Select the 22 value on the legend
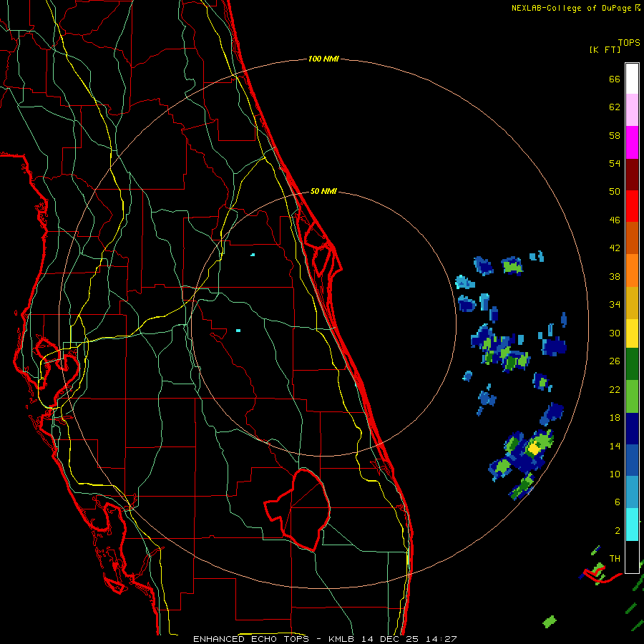The image size is (644, 644). 615,389
